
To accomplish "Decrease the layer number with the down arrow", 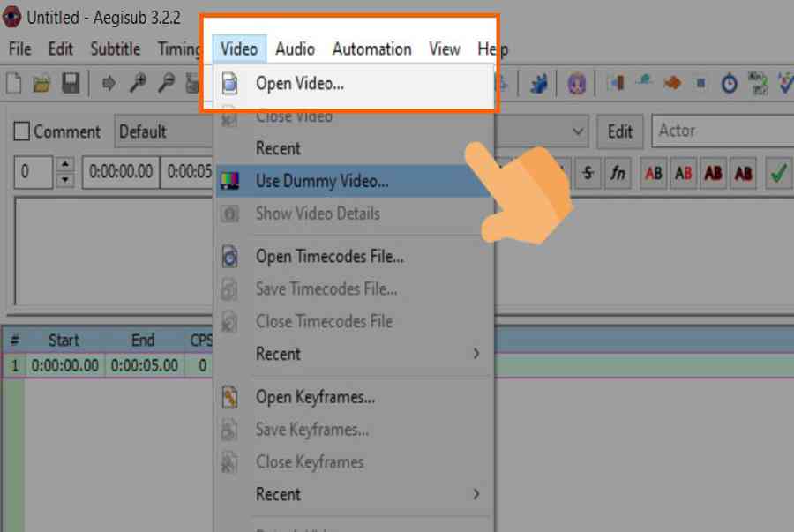I will [x=64, y=180].
